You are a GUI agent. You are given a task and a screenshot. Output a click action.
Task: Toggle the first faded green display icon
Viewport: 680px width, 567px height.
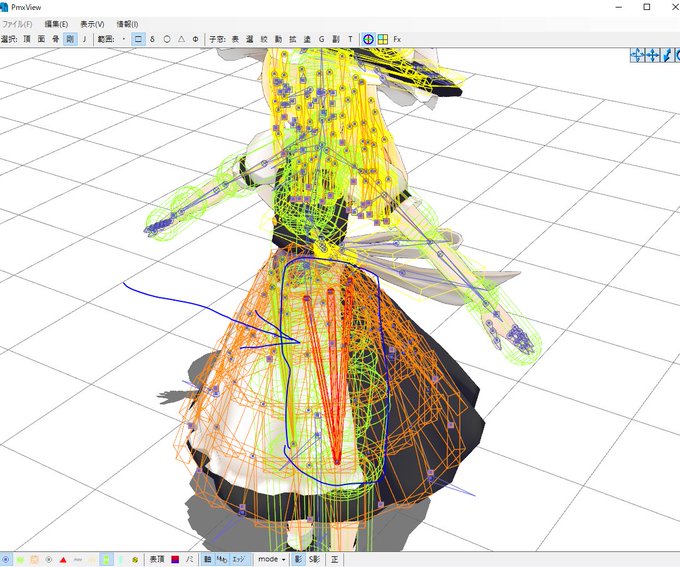click(20, 560)
